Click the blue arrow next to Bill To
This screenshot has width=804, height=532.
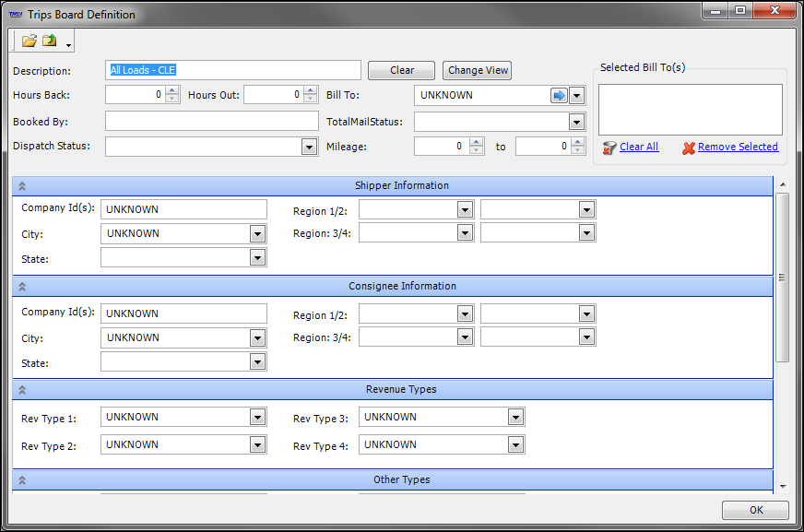point(559,96)
